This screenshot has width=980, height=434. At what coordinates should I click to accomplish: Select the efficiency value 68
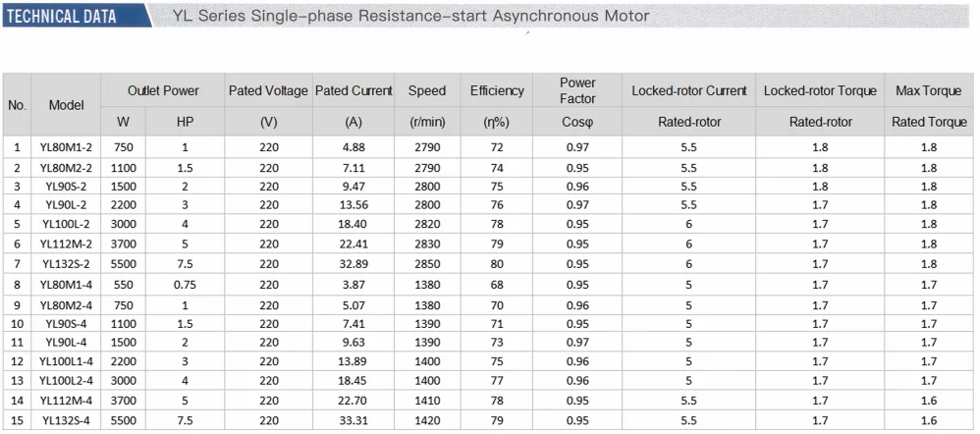click(497, 285)
